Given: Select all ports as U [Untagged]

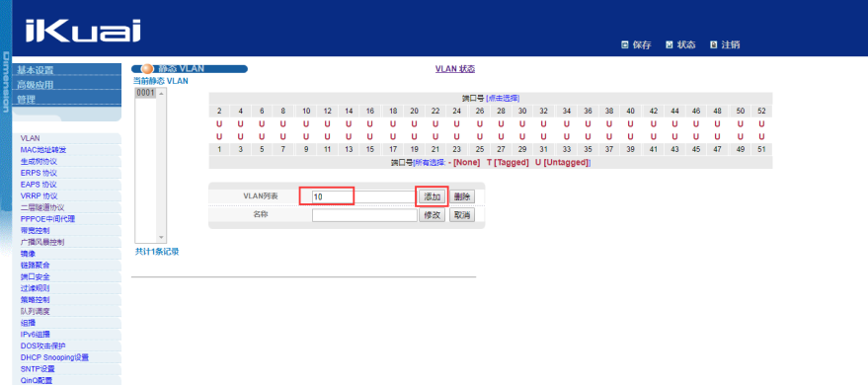Looking at the screenshot, I should [x=561, y=163].
